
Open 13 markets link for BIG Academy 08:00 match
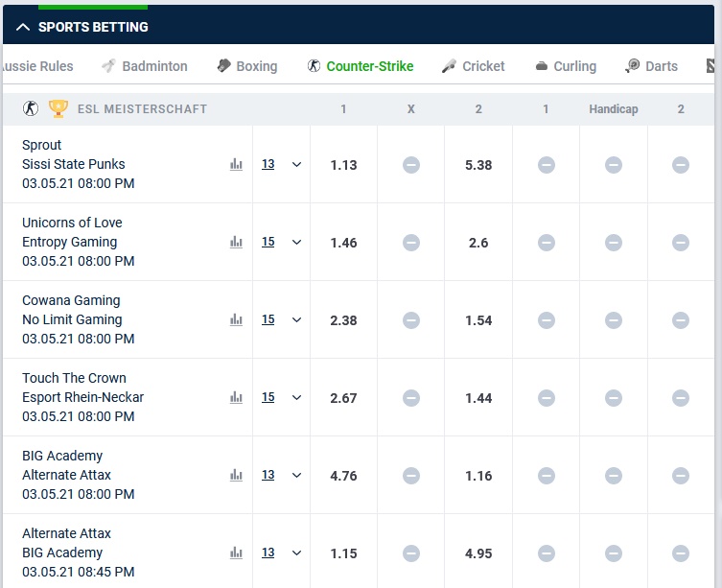pyautogui.click(x=268, y=475)
